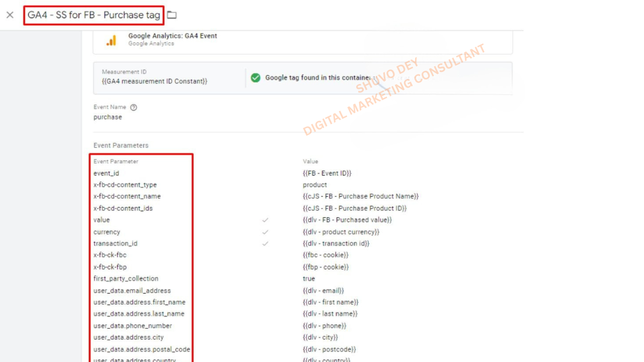Select the first_party_collection parameter
The height and width of the screenshot is (362, 644).
126,279
